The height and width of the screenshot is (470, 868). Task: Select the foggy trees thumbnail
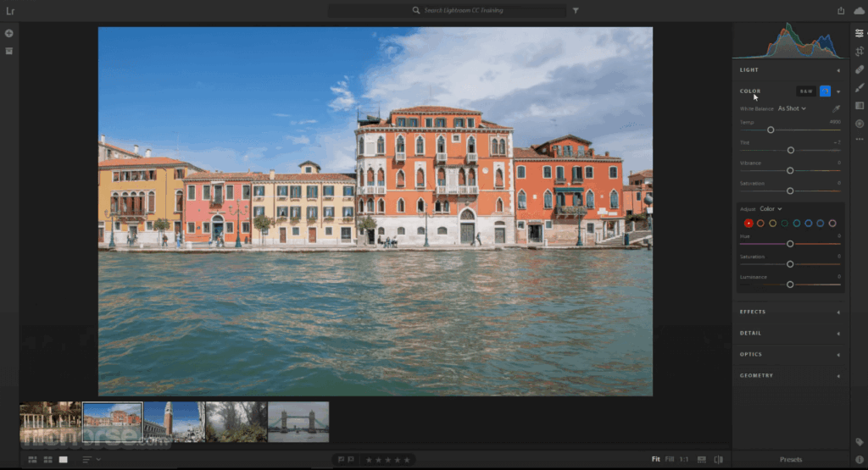(x=236, y=422)
